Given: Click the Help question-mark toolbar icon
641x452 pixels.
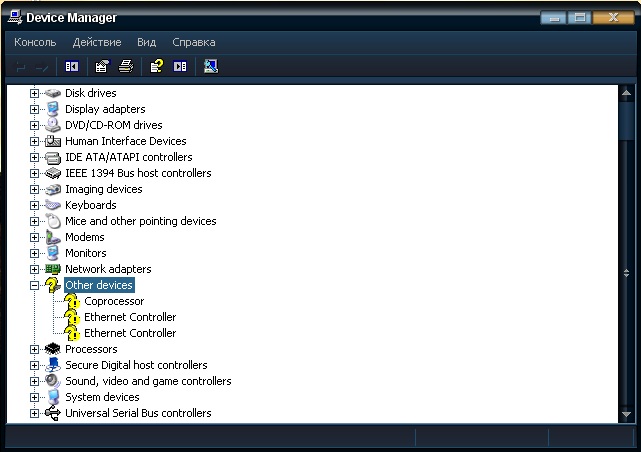Looking at the screenshot, I should tap(156, 66).
